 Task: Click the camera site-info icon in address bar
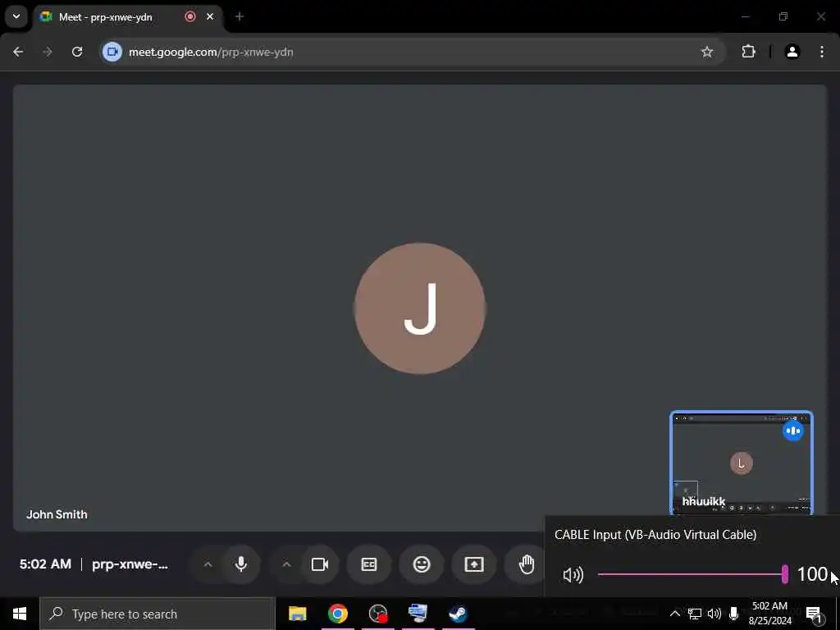tap(112, 52)
